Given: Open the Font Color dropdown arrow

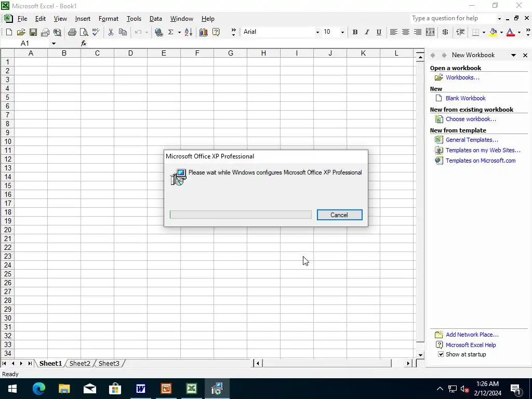Looking at the screenshot, I should coord(519,32).
